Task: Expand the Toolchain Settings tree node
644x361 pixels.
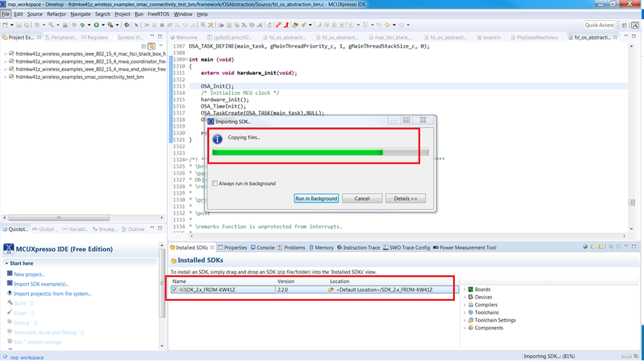Action: pos(465,320)
